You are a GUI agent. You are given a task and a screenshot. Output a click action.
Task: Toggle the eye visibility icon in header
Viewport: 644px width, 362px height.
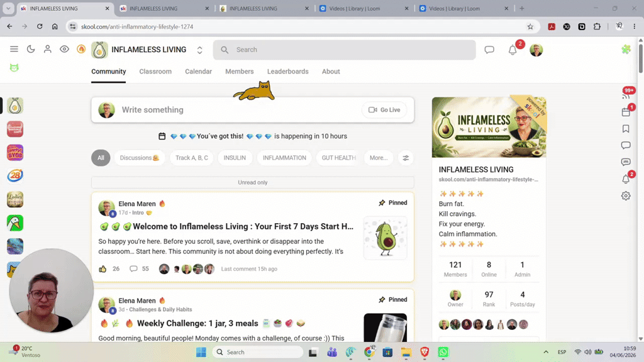pos(65,49)
